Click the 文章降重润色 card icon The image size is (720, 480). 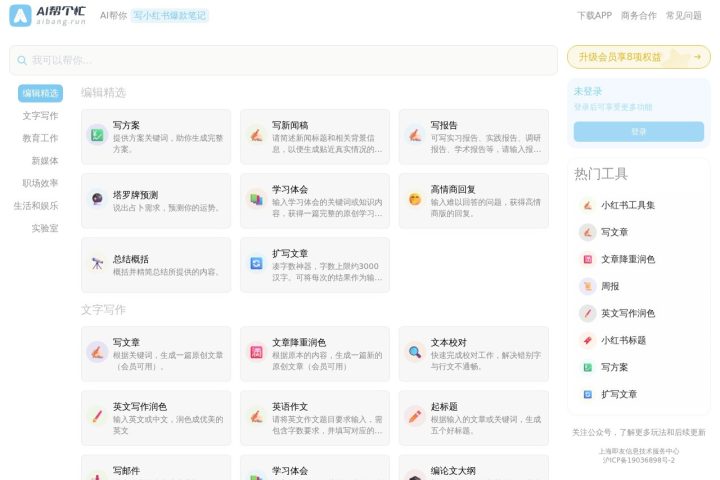coord(256,352)
